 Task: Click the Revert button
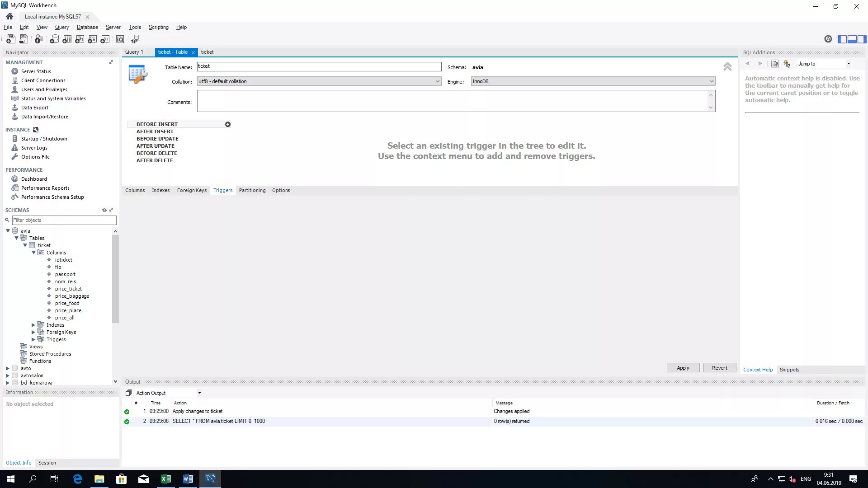pyautogui.click(x=719, y=368)
